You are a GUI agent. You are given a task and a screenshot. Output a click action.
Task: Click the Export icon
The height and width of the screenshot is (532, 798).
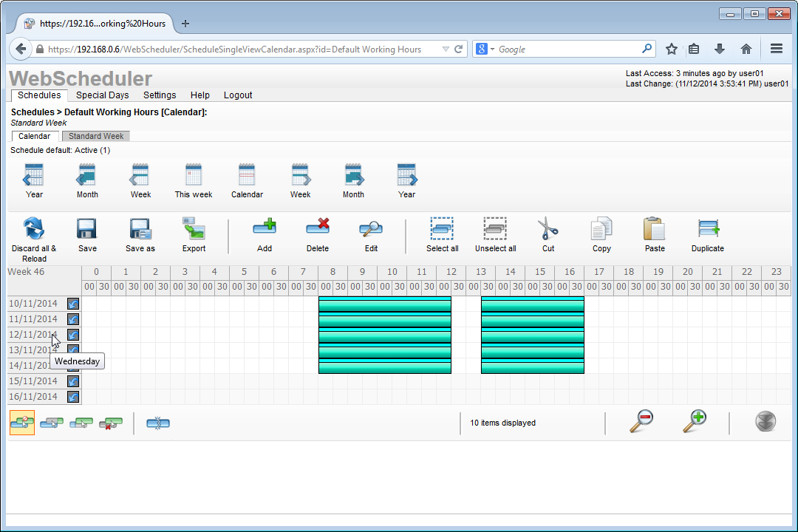(x=194, y=229)
